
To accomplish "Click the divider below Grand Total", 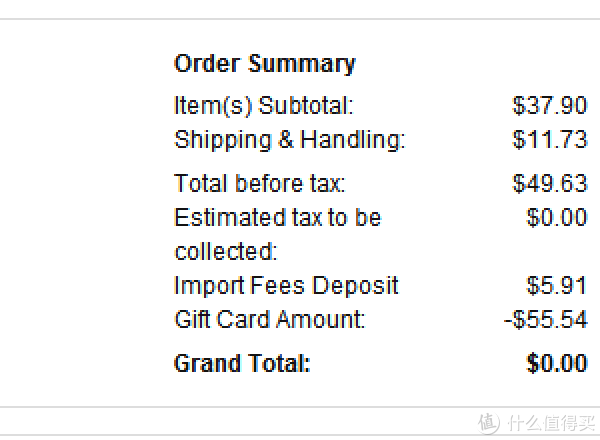I will [300, 407].
